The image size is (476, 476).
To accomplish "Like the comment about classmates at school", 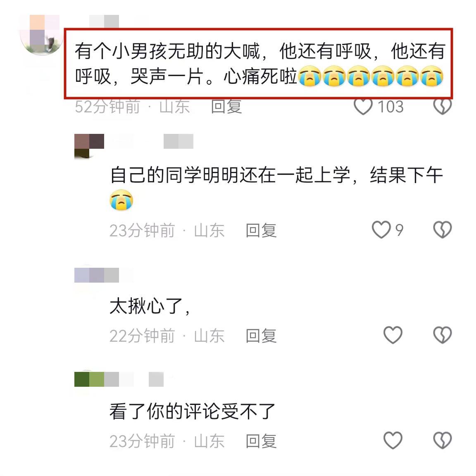I will point(381,230).
